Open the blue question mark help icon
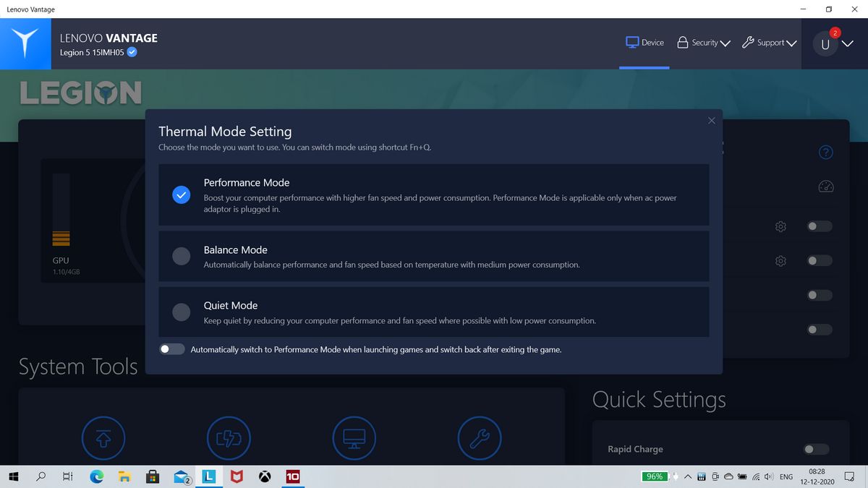868x488 pixels. [826, 152]
